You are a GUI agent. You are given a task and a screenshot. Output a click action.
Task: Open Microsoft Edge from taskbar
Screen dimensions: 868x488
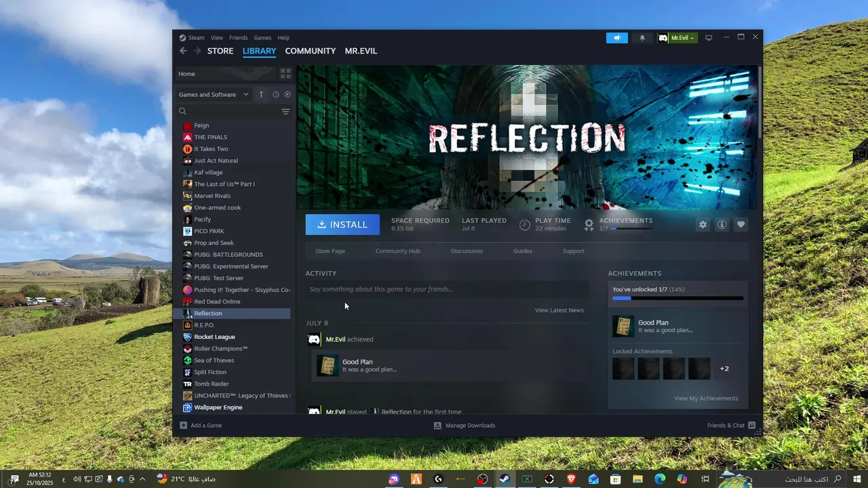pyautogui.click(x=660, y=479)
